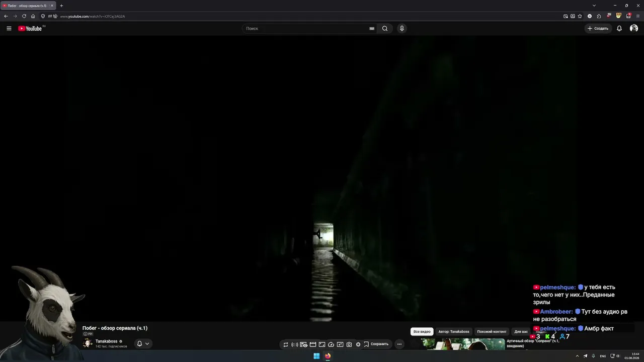Select the Для вас chip

pyautogui.click(x=521, y=332)
